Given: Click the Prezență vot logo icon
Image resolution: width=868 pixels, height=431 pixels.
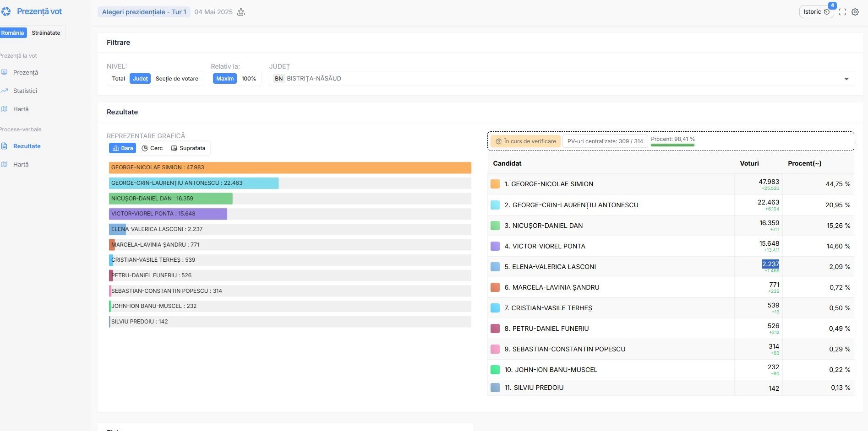Looking at the screenshot, I should [6, 11].
